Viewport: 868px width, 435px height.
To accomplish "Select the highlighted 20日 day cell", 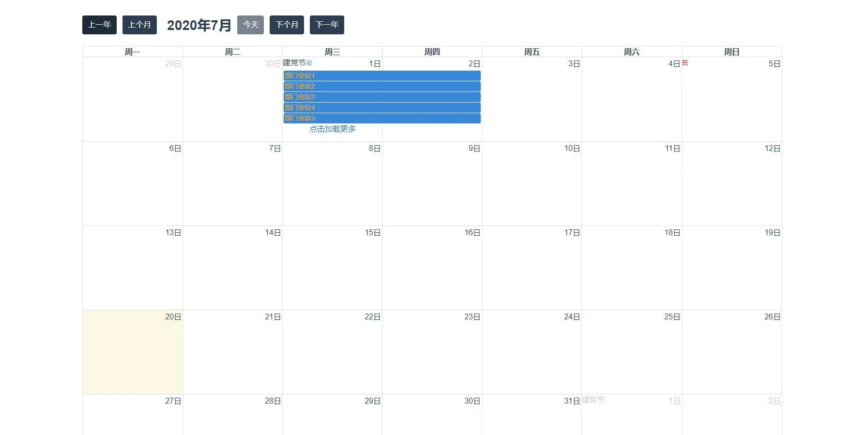I will [132, 352].
